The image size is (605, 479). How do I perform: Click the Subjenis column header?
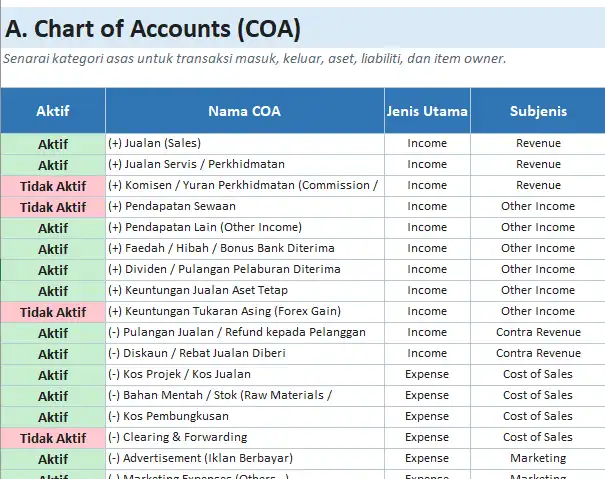click(538, 111)
